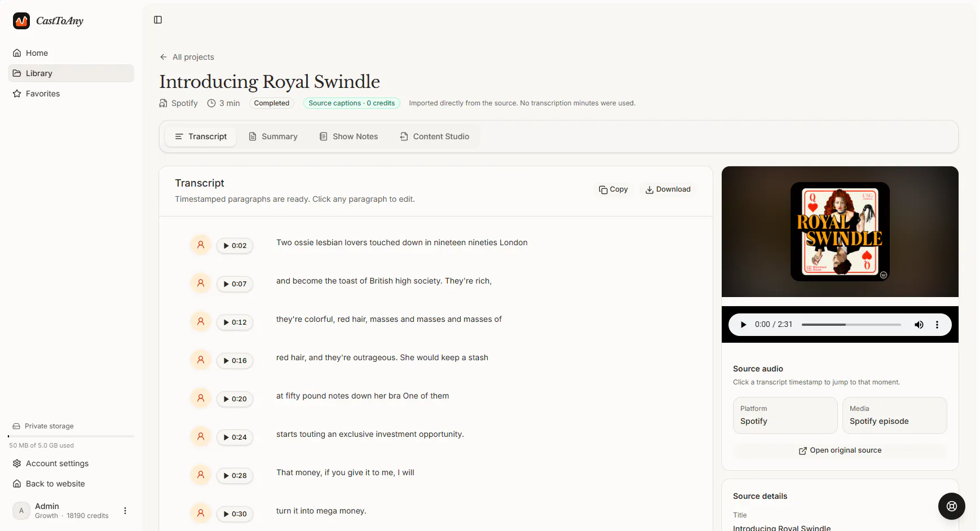Edit paragraph 'That money, if you give it to me'
The width and height of the screenshot is (980, 531).
345,472
